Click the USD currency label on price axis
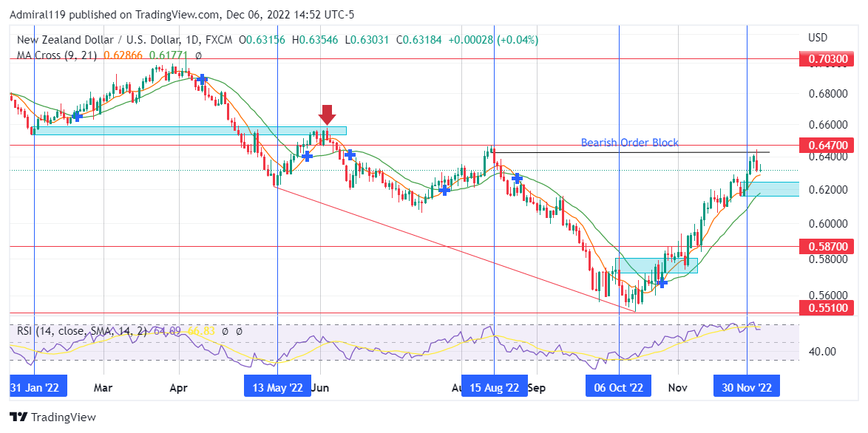This screenshot has height=433, width=868. point(818,38)
